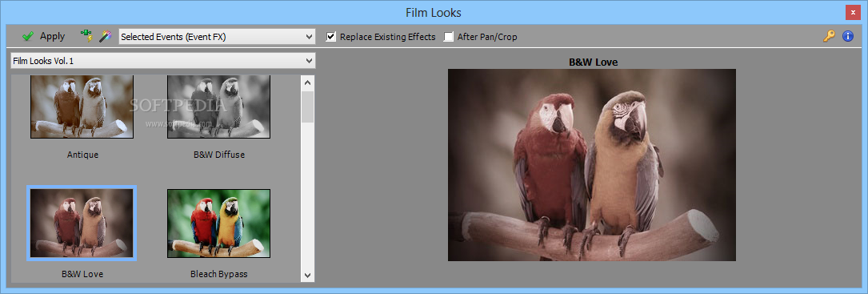The height and width of the screenshot is (294, 868).
Task: Open the blue info icon
Action: point(848,37)
